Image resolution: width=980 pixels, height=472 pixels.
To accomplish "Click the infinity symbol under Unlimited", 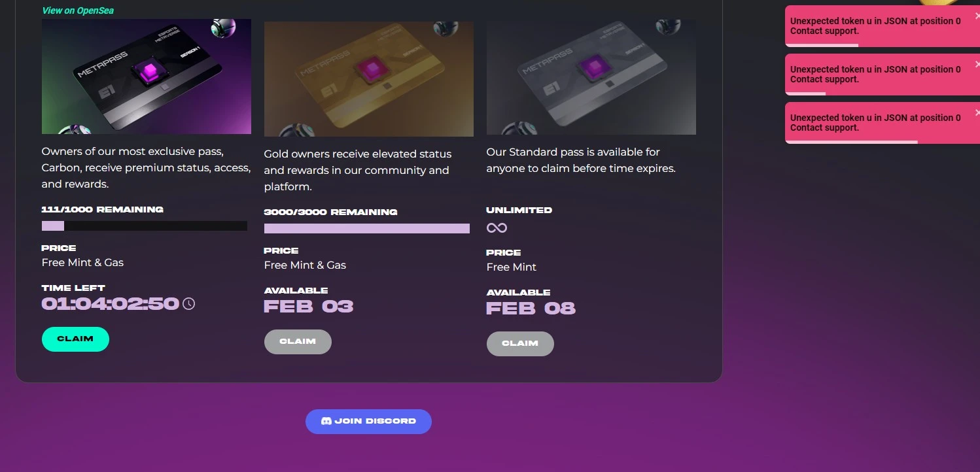I will click(497, 228).
